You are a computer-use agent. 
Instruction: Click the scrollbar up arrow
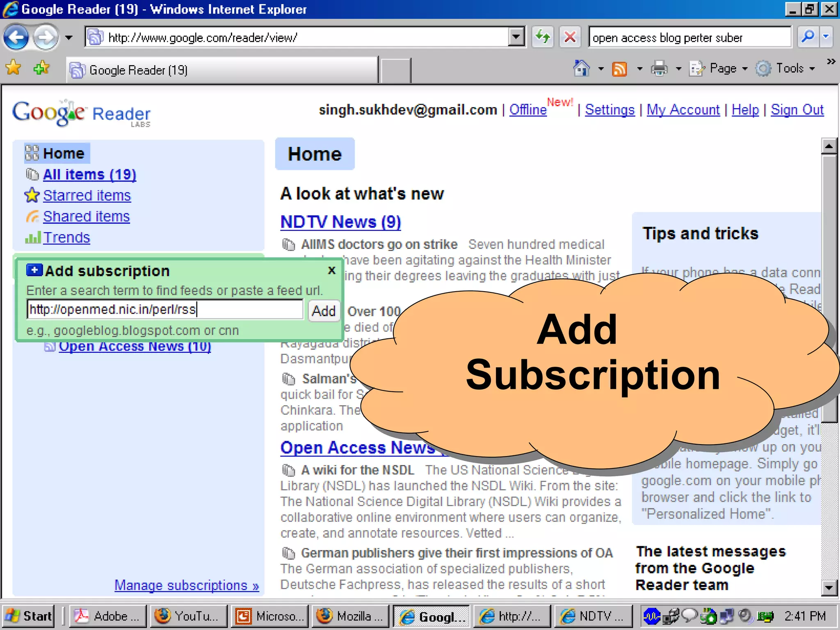pyautogui.click(x=829, y=146)
